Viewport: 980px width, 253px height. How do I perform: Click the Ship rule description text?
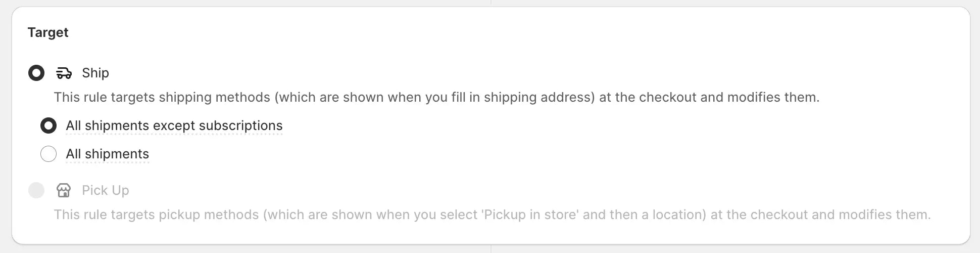436,97
